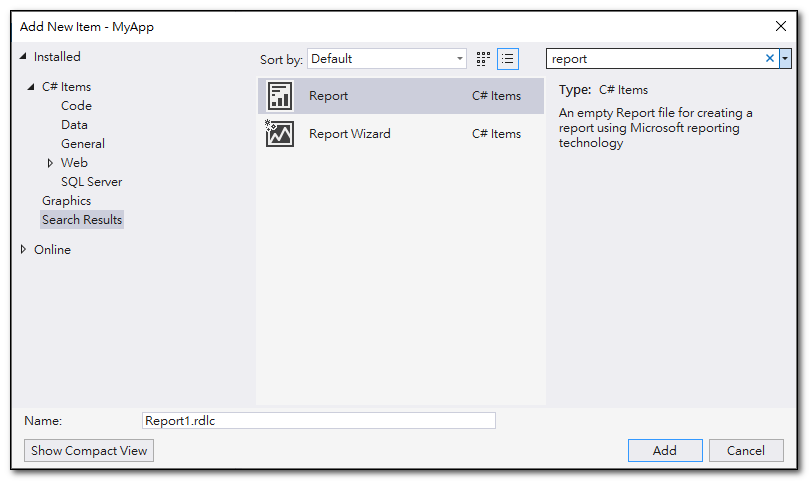Image resolution: width=809 pixels, height=481 pixels.
Task: Choose the SQL Server category
Action: click(x=91, y=182)
